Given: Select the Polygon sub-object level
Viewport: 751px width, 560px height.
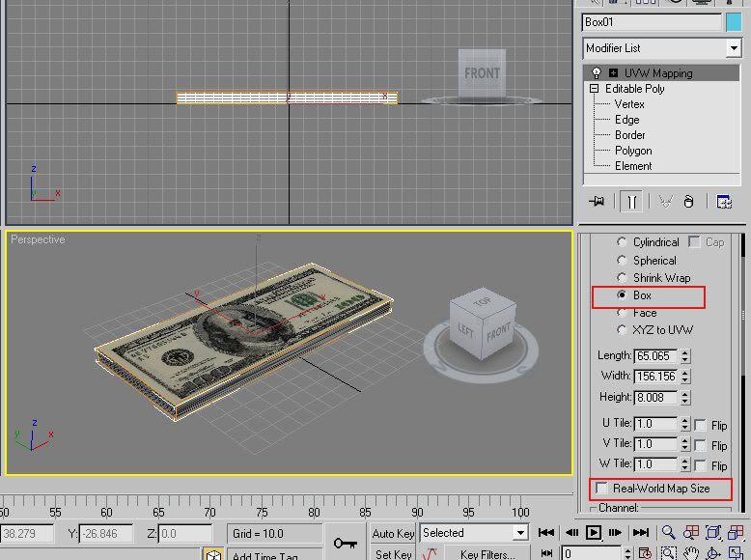Looking at the screenshot, I should [x=633, y=151].
